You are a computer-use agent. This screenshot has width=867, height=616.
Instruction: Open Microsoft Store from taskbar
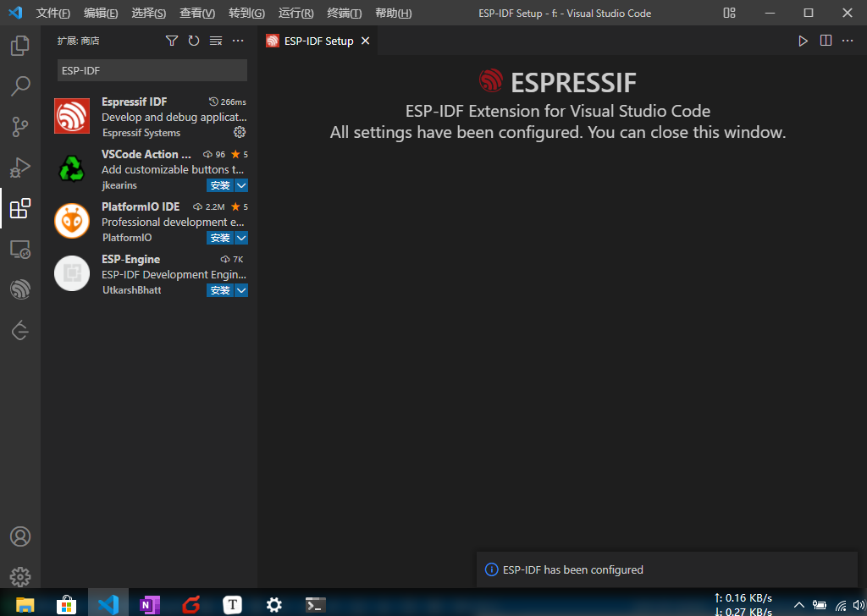click(66, 605)
